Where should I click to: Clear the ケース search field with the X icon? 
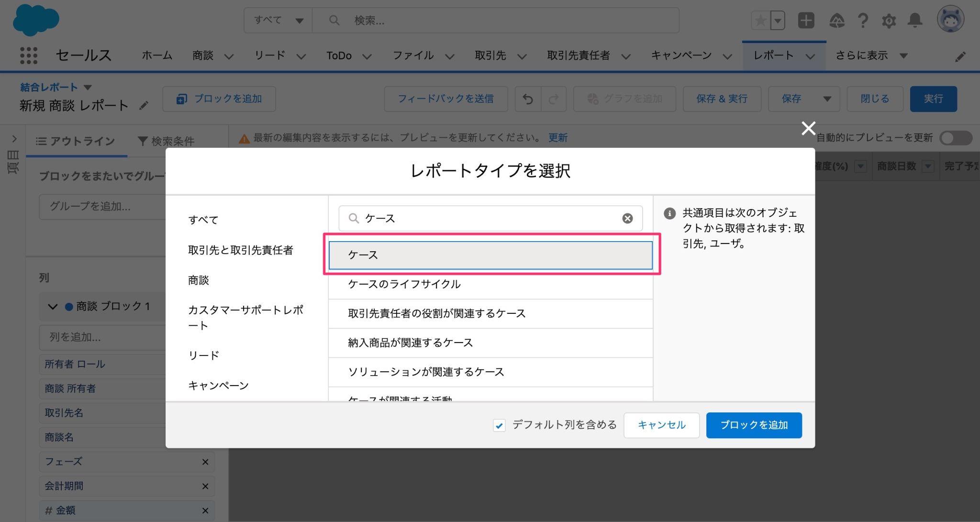tap(627, 218)
